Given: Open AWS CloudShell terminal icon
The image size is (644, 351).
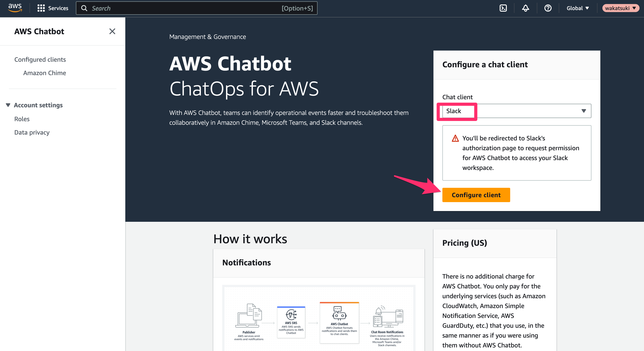Looking at the screenshot, I should pyautogui.click(x=503, y=8).
